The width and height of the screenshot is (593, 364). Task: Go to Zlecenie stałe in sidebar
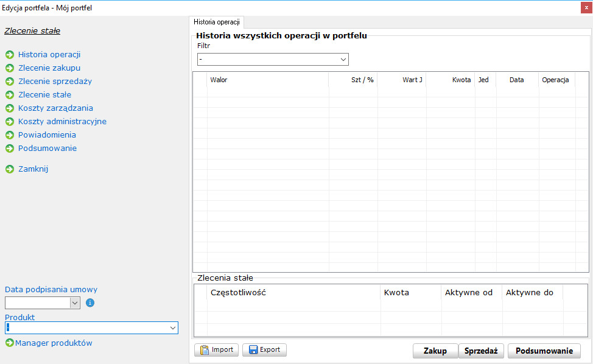(44, 95)
